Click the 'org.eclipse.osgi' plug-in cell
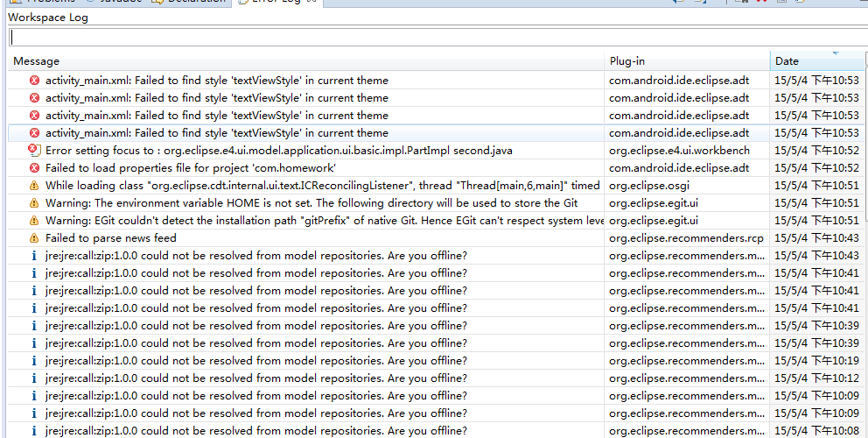Screen dimensions: 868x438 [649, 185]
